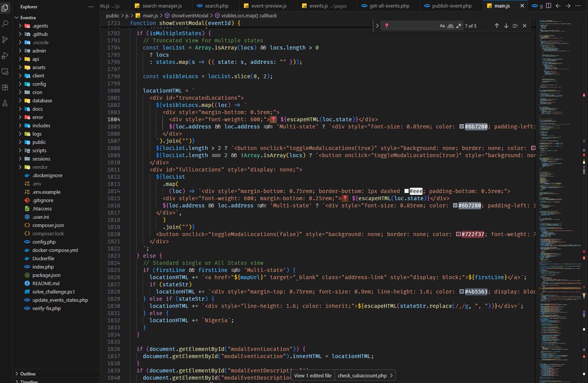This screenshot has height=383, width=588.
Task: Click the .htaccess file icon
Action: tap(28, 209)
